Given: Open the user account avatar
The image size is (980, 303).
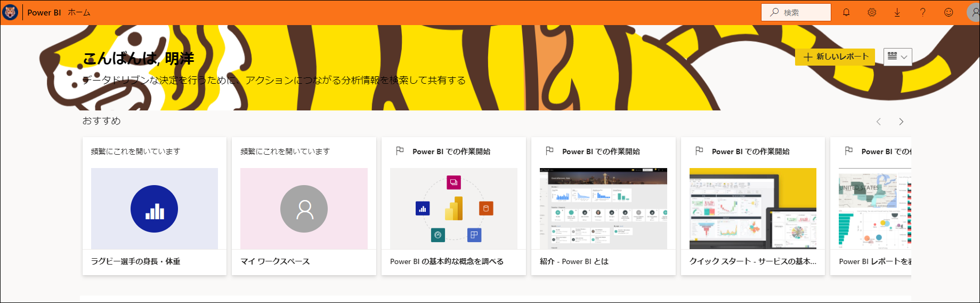Looking at the screenshot, I should pyautogui.click(x=974, y=12).
